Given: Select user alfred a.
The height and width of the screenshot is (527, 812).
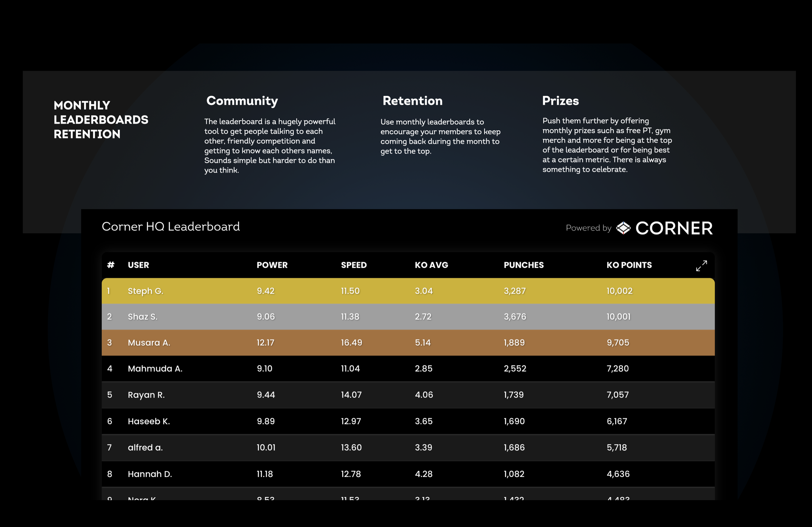Looking at the screenshot, I should click(145, 447).
